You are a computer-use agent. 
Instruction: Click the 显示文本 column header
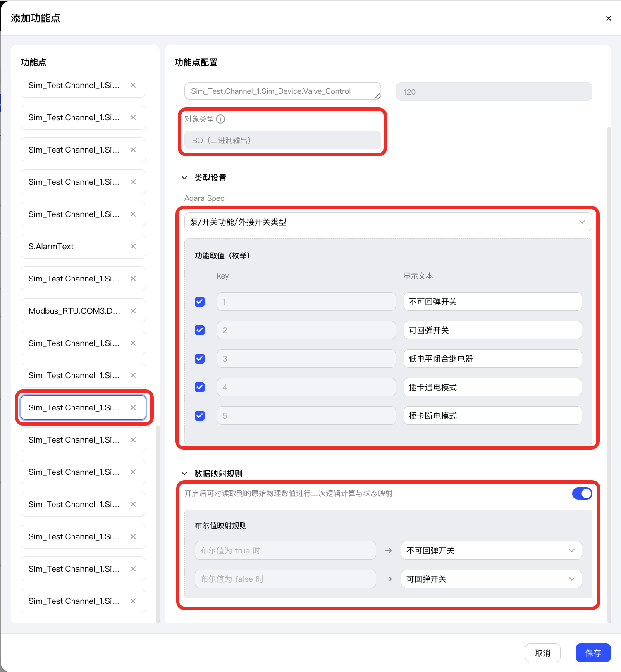point(418,276)
